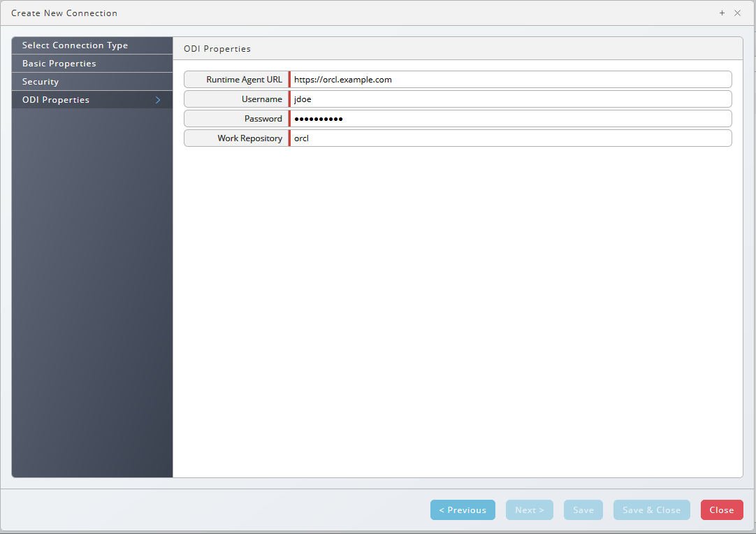Switch to the Security step
This screenshot has height=534, width=756.
(x=92, y=82)
